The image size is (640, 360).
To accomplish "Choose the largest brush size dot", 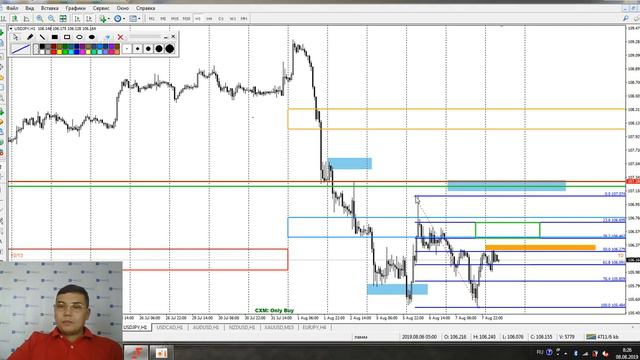I will click(170, 49).
